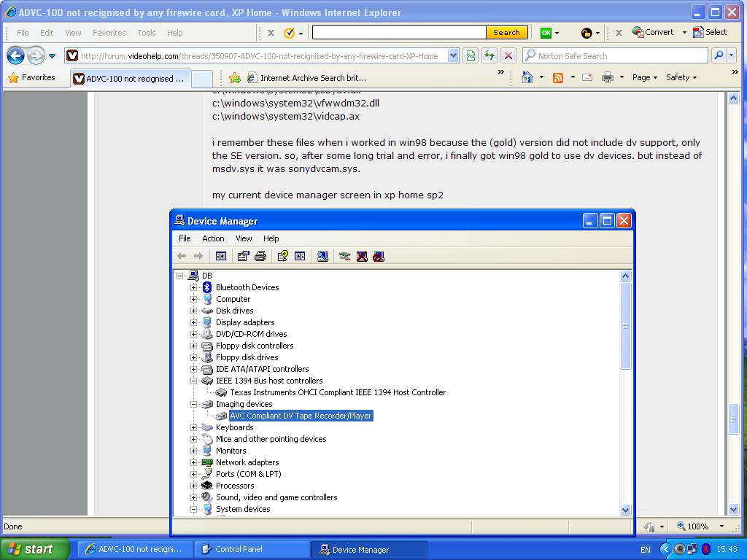Click the Device Manager taskbar button
The width and height of the screenshot is (747, 560).
(368, 550)
